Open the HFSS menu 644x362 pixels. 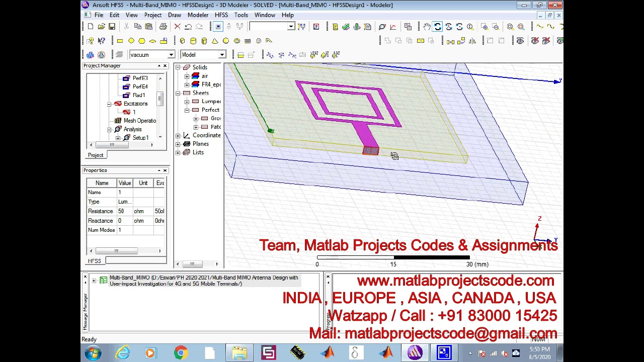(221, 15)
